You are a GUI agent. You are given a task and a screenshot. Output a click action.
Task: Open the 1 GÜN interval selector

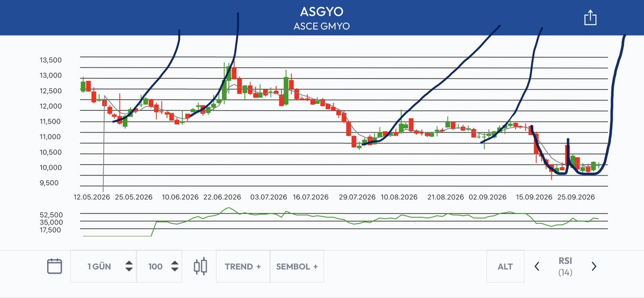coord(103,266)
